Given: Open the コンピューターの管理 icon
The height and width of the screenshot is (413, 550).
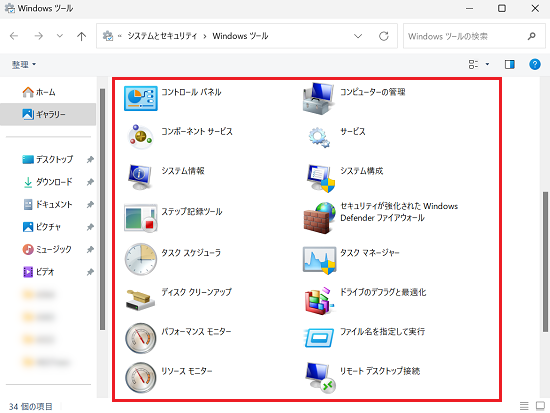Looking at the screenshot, I should pyautogui.click(x=318, y=99).
